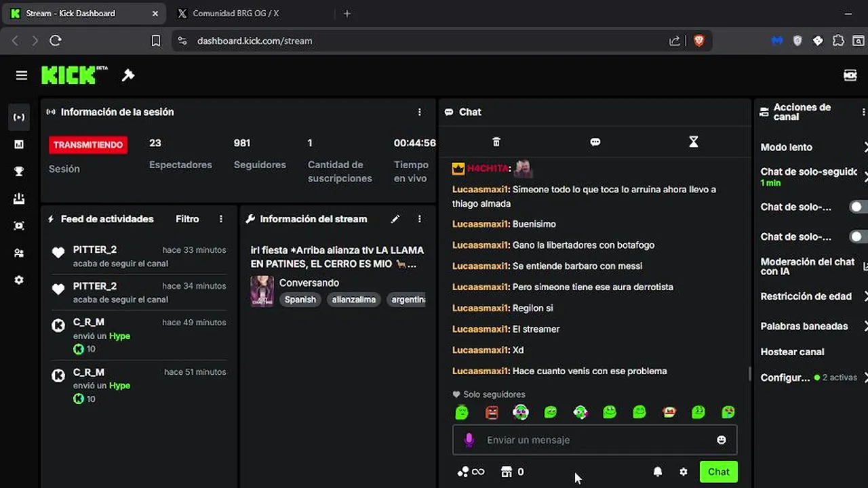The image size is (868, 488).
Task: Reload the page
Action: [56, 41]
